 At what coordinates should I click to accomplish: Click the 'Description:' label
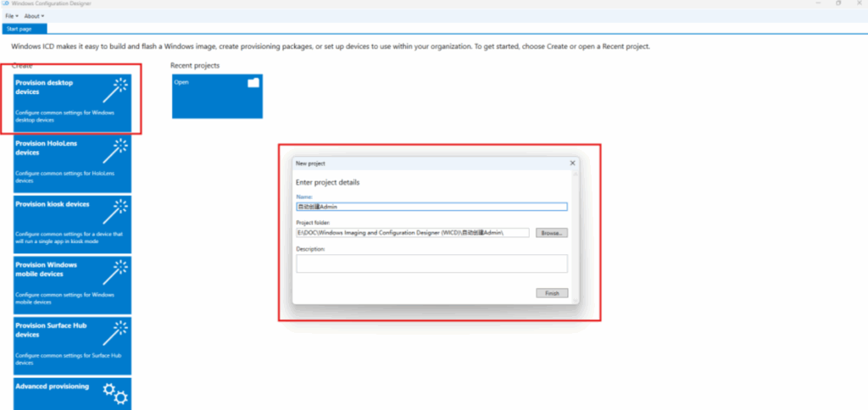point(310,249)
